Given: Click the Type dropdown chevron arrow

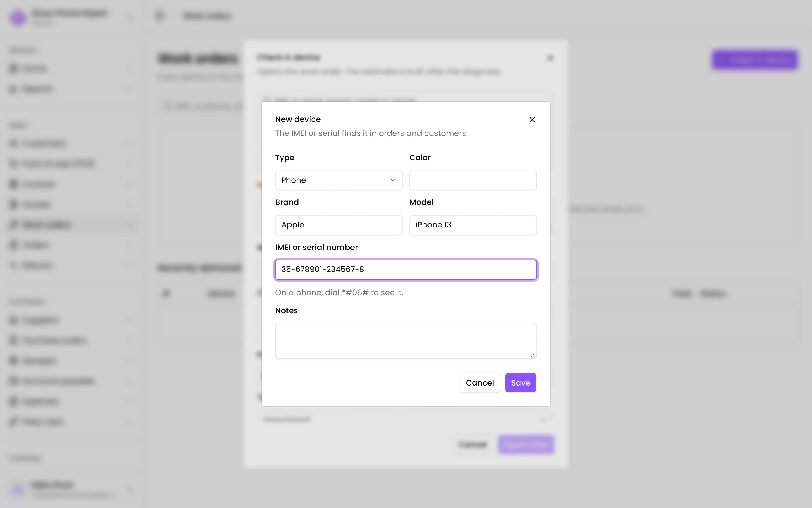Looking at the screenshot, I should click(x=393, y=180).
